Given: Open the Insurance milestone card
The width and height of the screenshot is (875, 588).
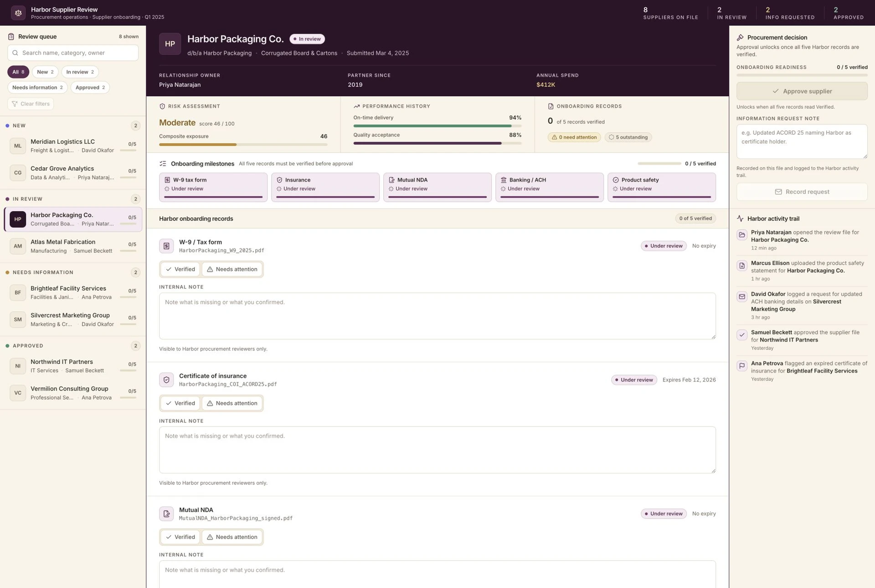Looking at the screenshot, I should [x=325, y=187].
